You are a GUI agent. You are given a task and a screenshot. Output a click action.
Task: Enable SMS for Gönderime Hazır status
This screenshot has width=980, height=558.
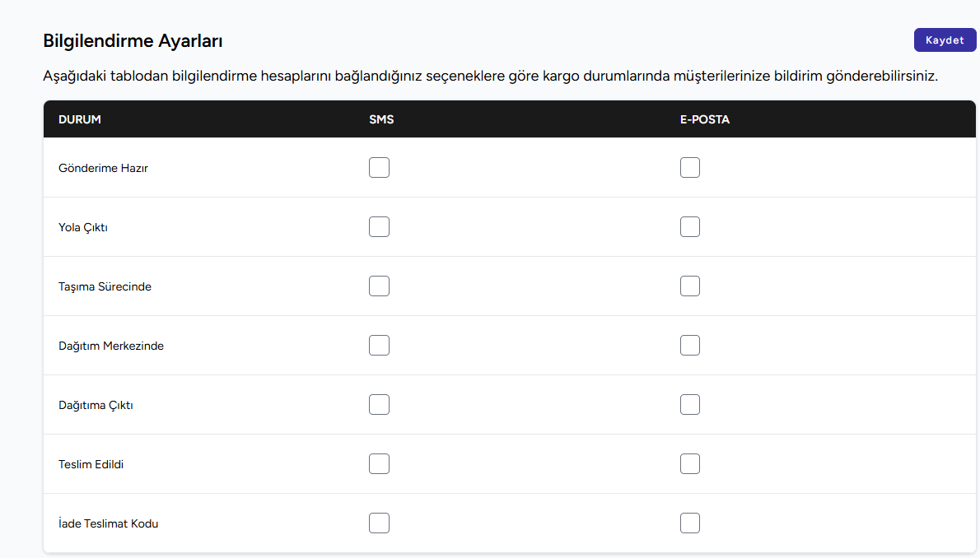[379, 168]
